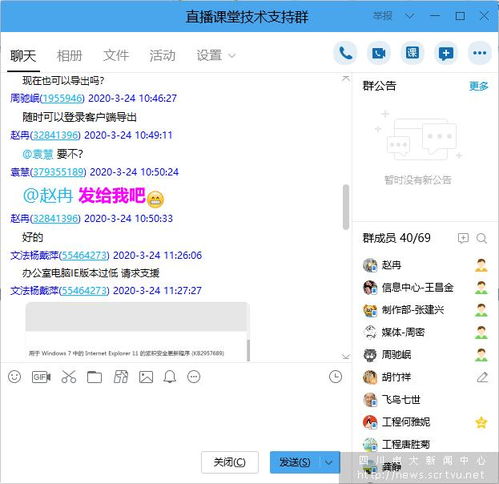
Task: Click message text 随时可以登录客户端导出
Action: point(79,117)
